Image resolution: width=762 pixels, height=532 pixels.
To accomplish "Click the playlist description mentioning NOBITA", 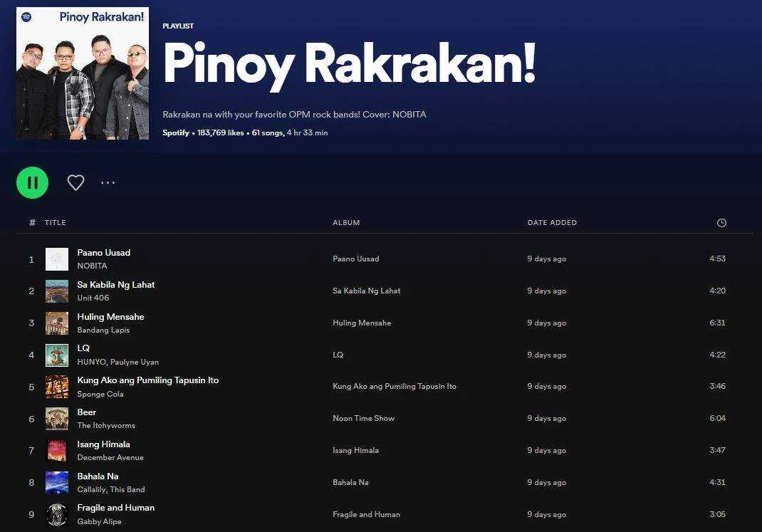I will click(x=295, y=115).
